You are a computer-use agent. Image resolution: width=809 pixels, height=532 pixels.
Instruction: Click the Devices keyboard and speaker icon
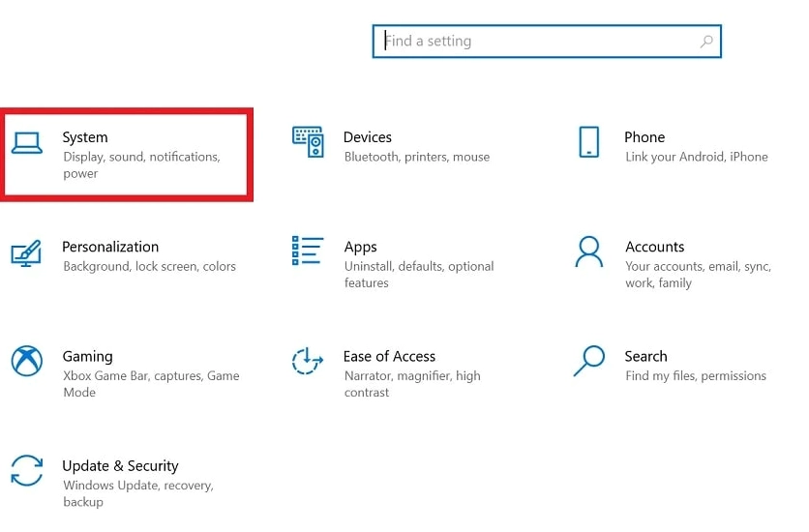coord(308,142)
